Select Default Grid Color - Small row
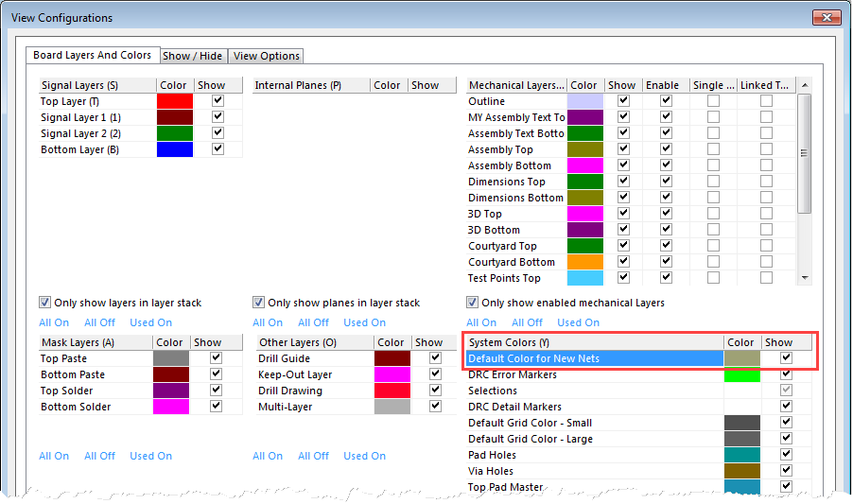Image resolution: width=853 pixels, height=504 pixels. [595, 423]
